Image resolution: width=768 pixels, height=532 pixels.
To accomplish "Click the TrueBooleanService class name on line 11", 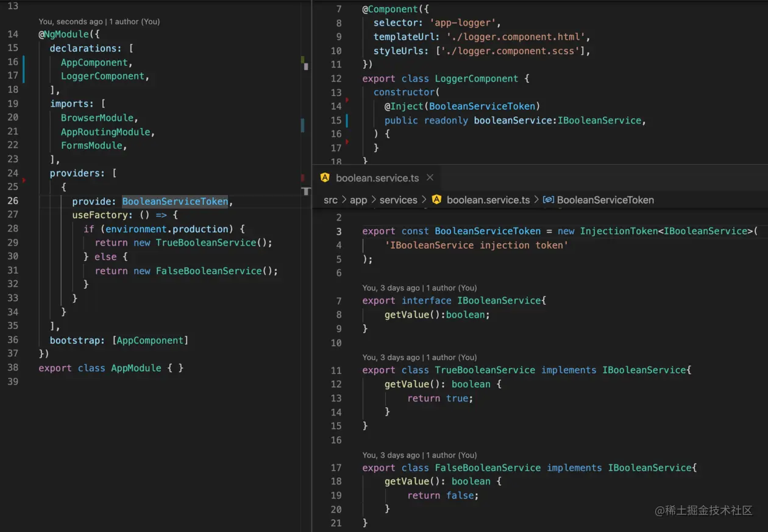I will [x=485, y=370].
